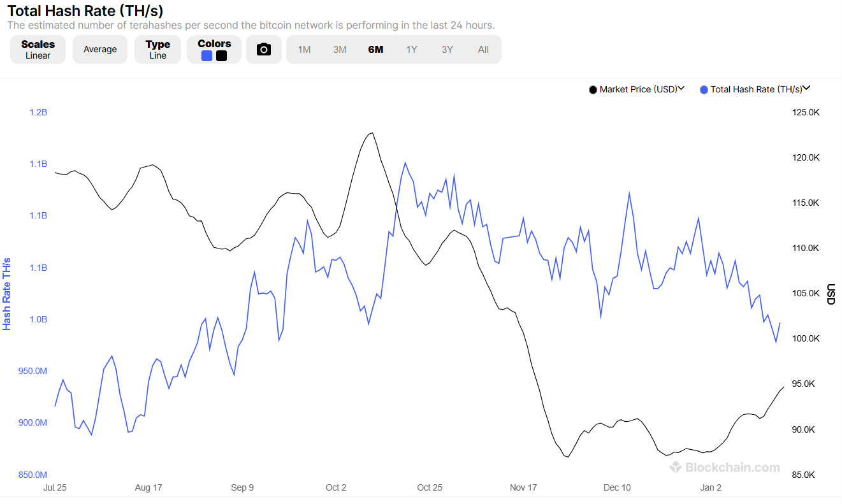Screen dimensions: 842x504
Task: Toggle the Scales Linear setting
Action: (38, 49)
